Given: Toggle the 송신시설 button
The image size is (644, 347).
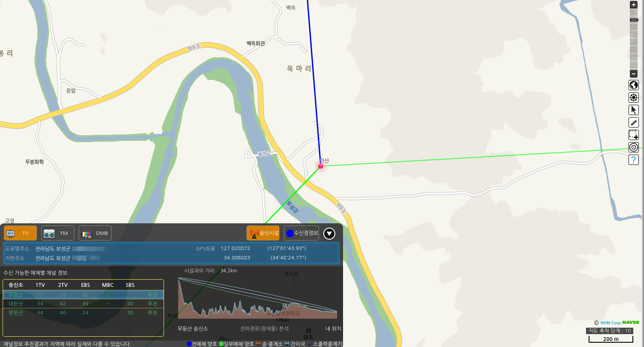Looking at the screenshot, I should pyautogui.click(x=263, y=233).
